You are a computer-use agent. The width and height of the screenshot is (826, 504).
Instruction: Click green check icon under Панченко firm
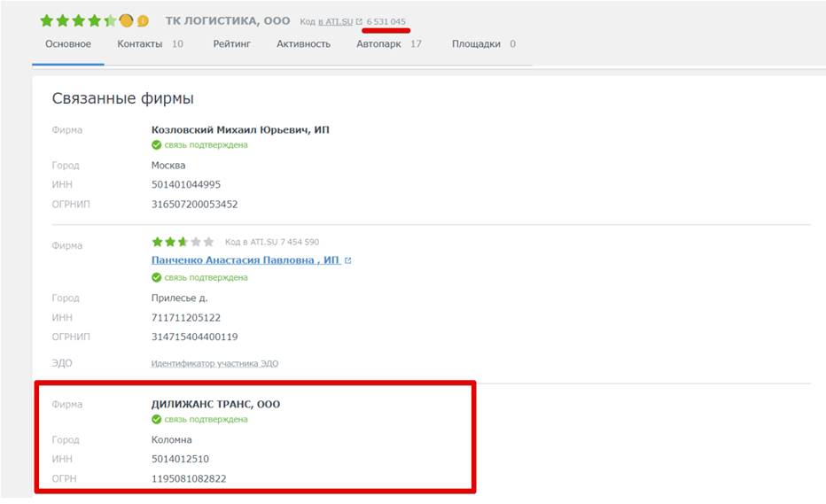tap(157, 277)
